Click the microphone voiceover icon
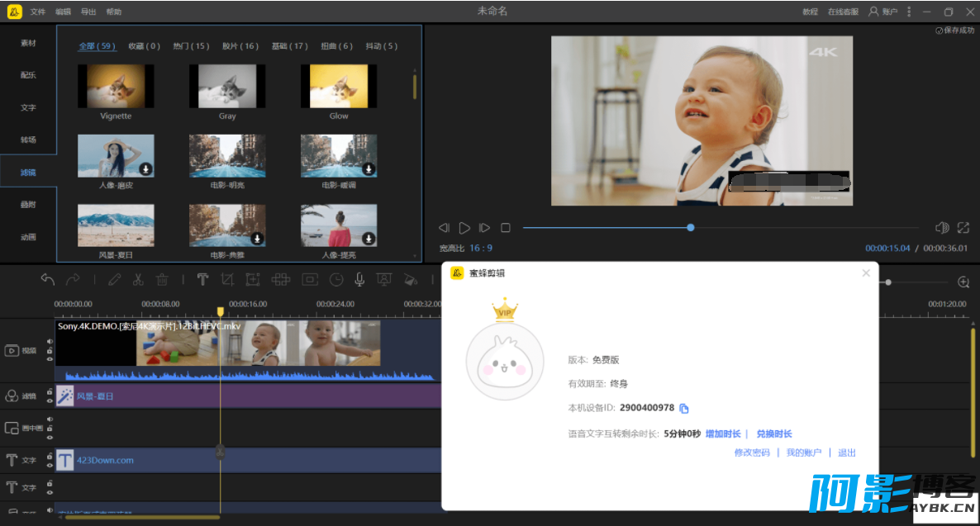This screenshot has width=980, height=526. tap(359, 280)
